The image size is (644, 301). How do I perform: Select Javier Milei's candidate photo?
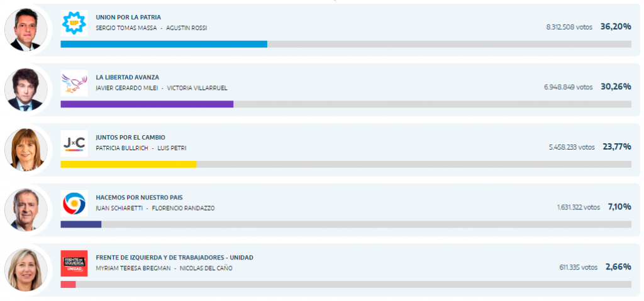(26, 90)
